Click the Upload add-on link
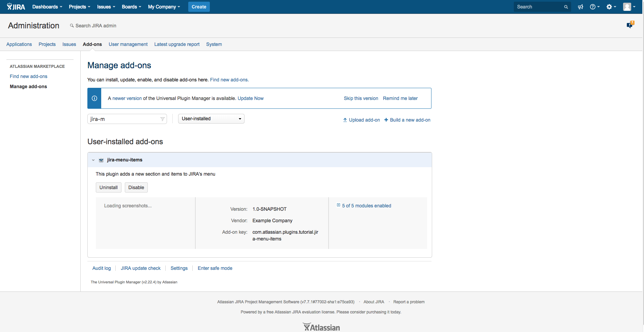Image resolution: width=644 pixels, height=332 pixels. (x=362, y=120)
